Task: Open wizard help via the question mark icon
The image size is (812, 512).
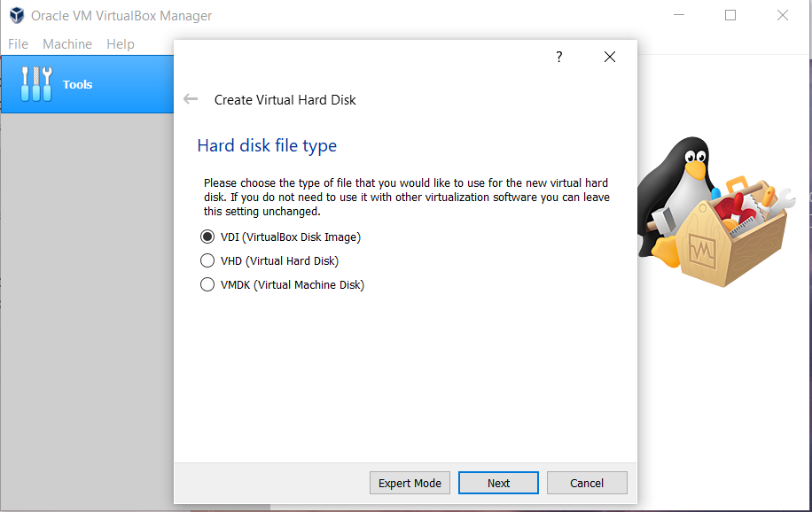Action: click(558, 56)
